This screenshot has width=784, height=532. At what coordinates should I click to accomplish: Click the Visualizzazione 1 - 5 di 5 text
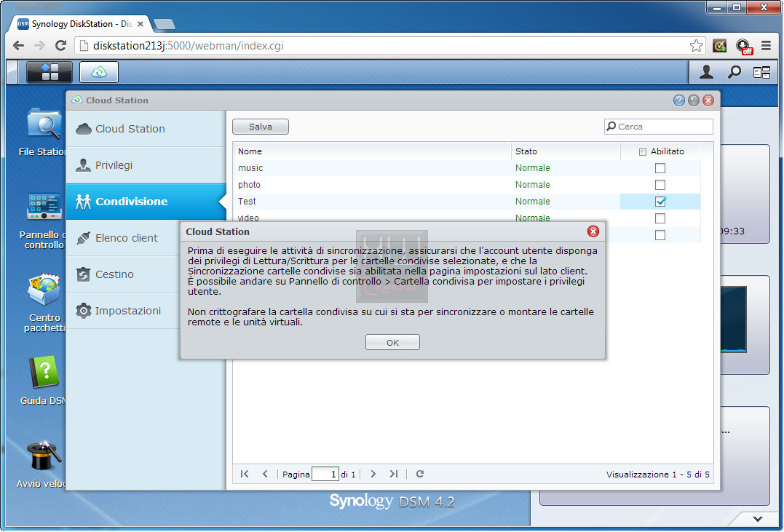[657, 475]
